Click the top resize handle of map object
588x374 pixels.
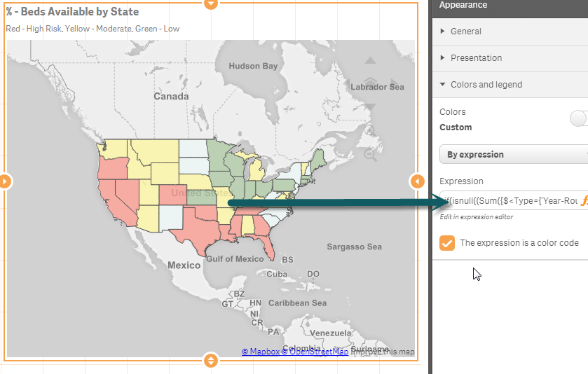coord(211,4)
